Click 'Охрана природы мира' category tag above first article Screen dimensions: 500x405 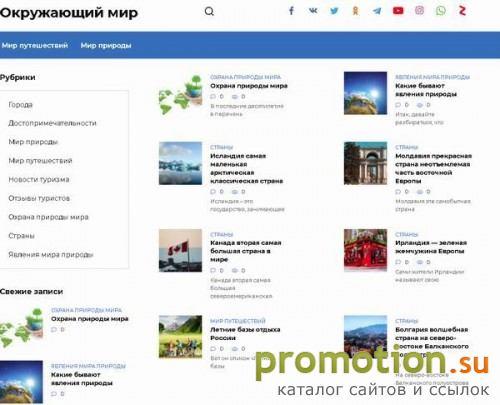245,77
